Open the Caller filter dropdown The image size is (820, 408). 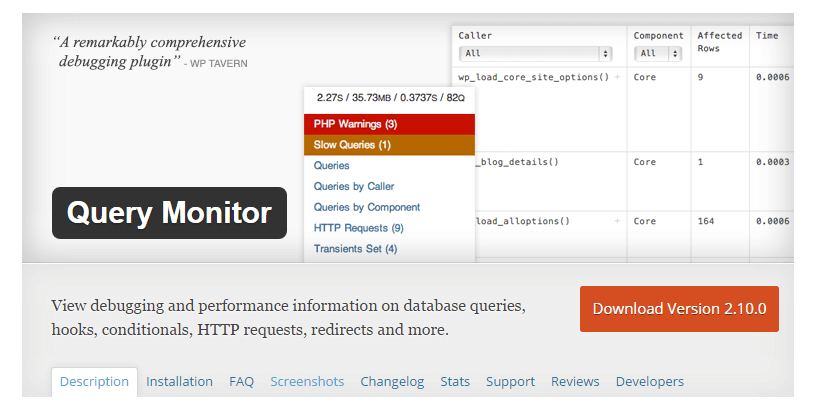(x=536, y=53)
